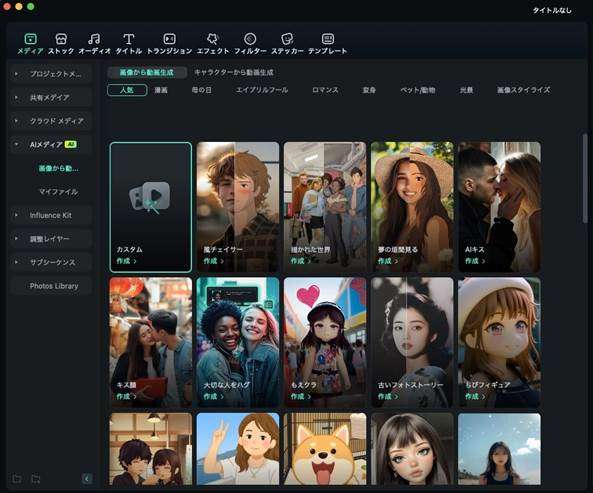Select the category filter left of 画像スタイライズ

pos(466,90)
